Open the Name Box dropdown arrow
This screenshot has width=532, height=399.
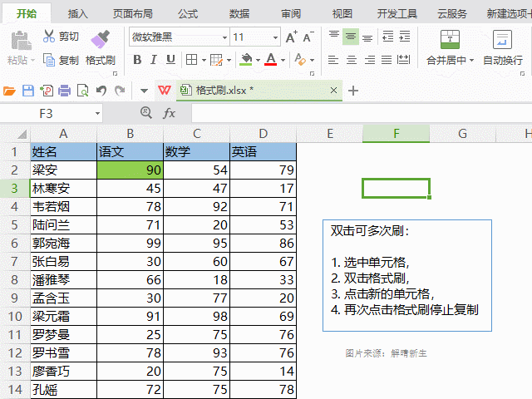[97, 114]
